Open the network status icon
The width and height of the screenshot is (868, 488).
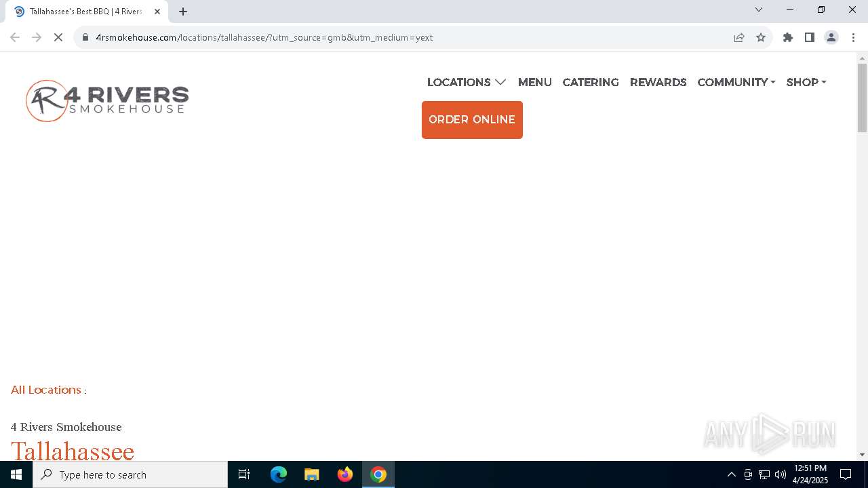[x=764, y=474]
